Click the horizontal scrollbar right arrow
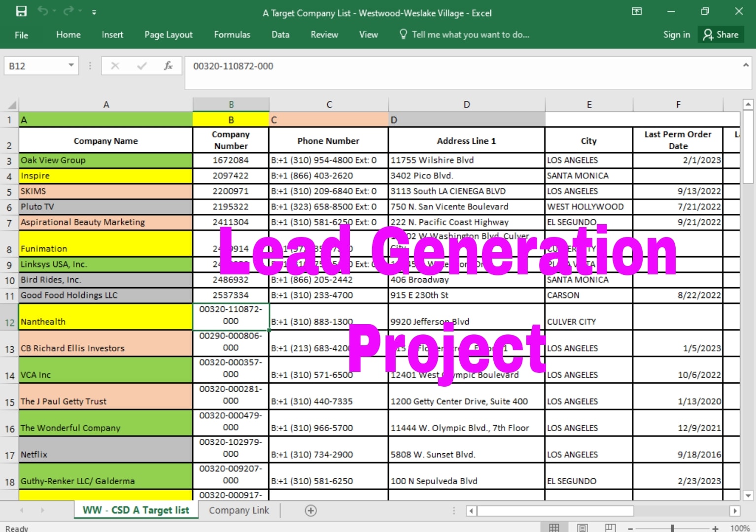This screenshot has width=756, height=532. [735, 511]
